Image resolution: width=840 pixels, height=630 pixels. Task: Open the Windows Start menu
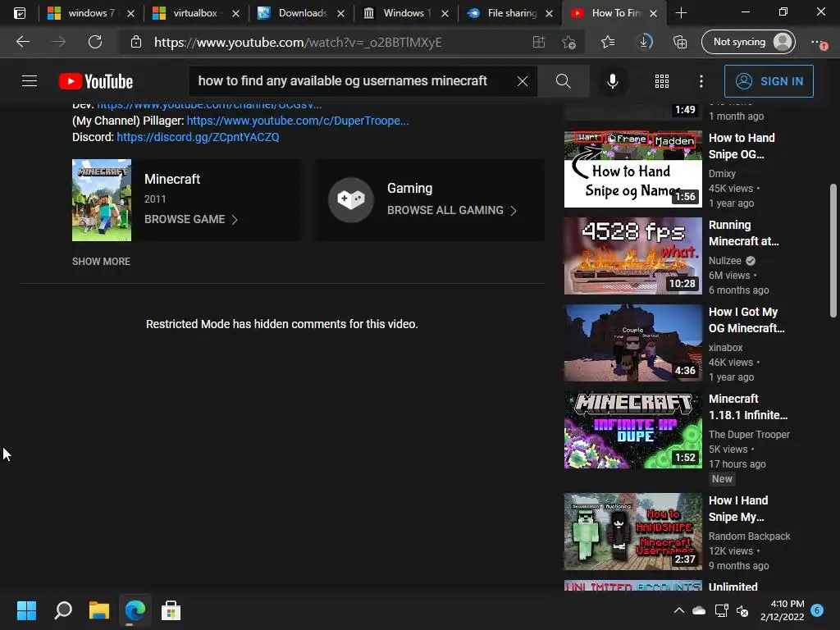pyautogui.click(x=26, y=610)
